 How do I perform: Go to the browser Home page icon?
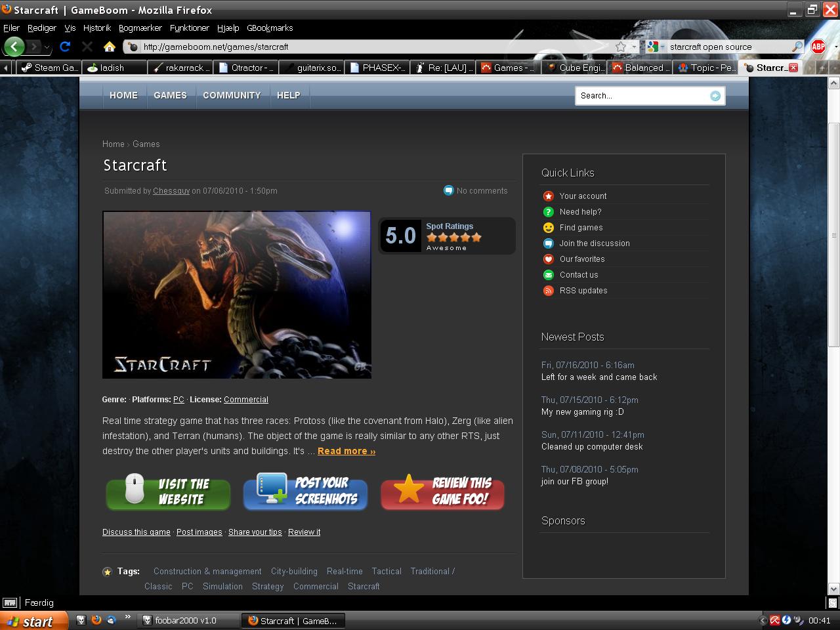coord(110,47)
